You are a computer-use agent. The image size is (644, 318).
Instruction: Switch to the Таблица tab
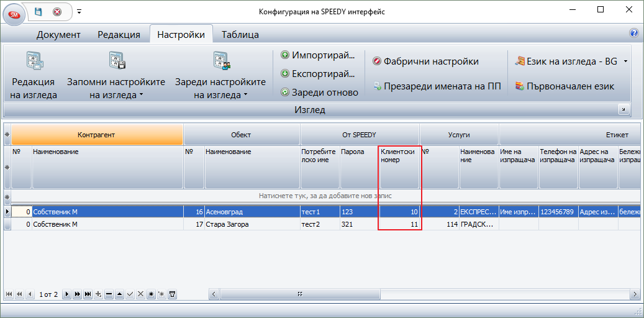(x=240, y=35)
